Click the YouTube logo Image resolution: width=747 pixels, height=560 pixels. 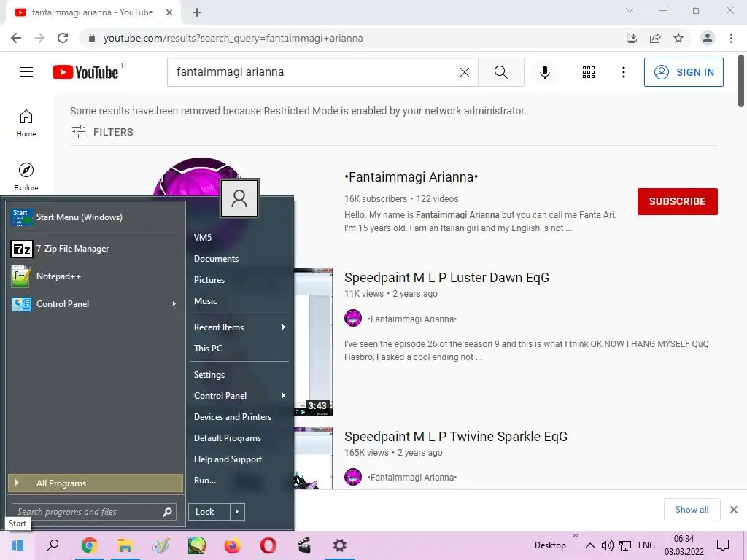(85, 72)
